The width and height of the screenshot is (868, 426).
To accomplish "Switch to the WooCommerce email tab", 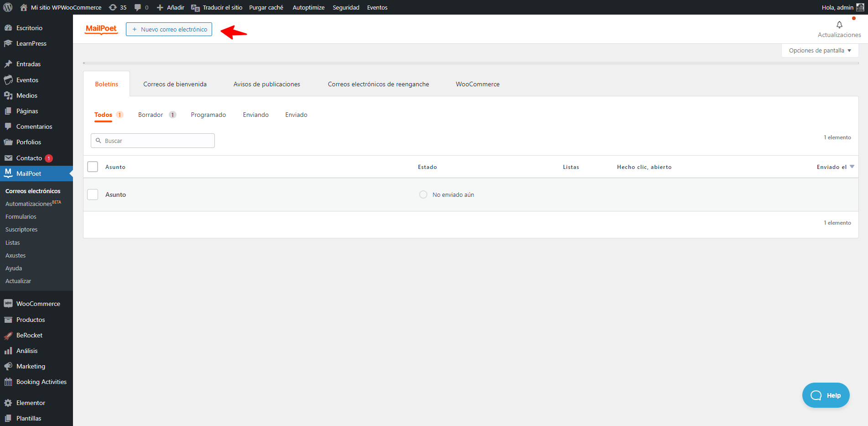I will [478, 84].
